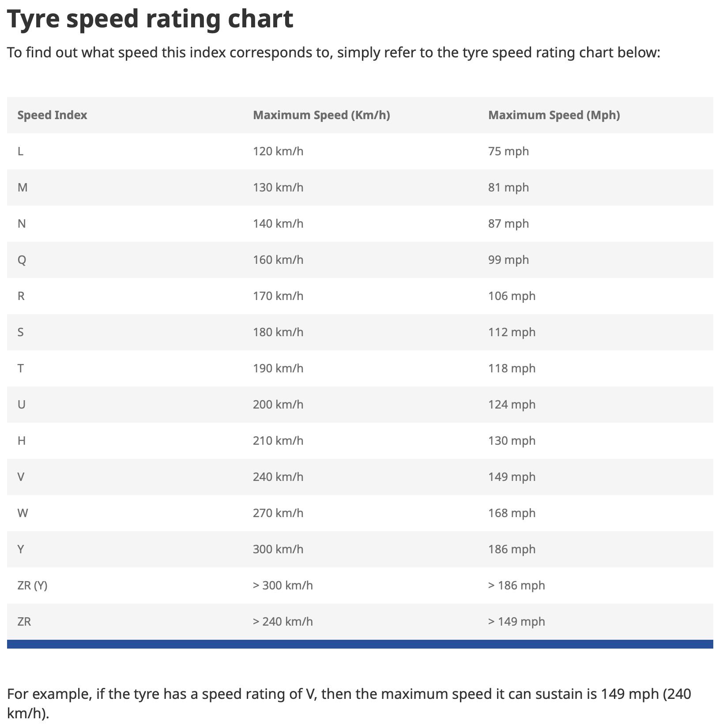Select the speed index 'L' cell
This screenshot has height=728, width=723.
tap(20, 151)
